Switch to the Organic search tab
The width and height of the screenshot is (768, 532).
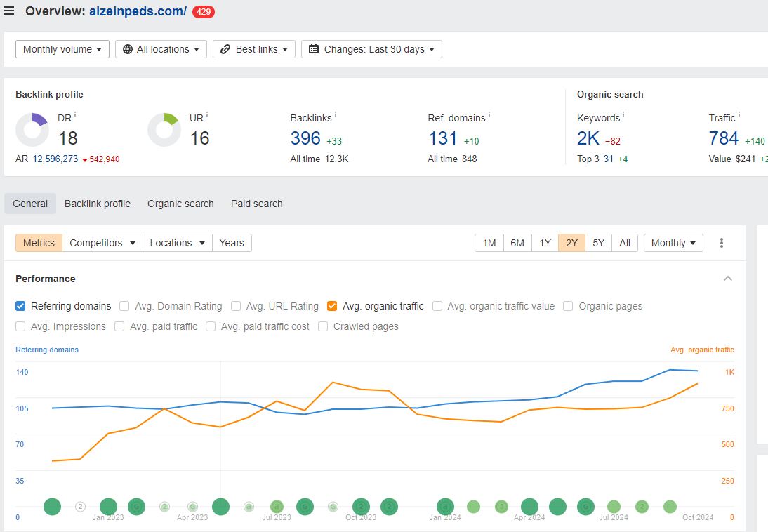(x=180, y=204)
